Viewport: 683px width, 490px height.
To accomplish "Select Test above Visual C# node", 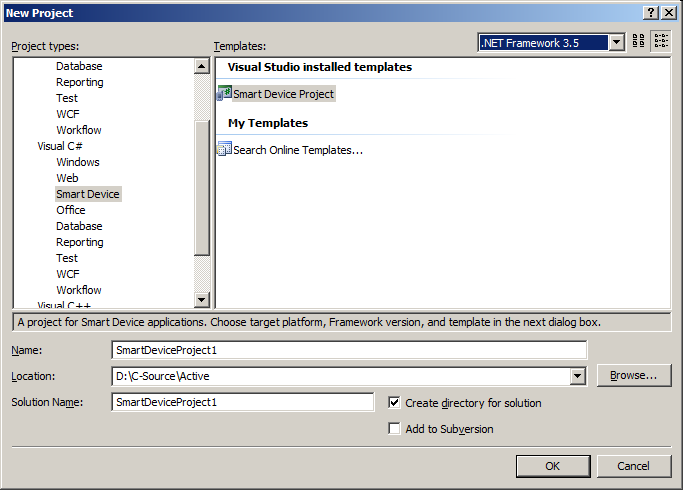I will (x=67, y=98).
